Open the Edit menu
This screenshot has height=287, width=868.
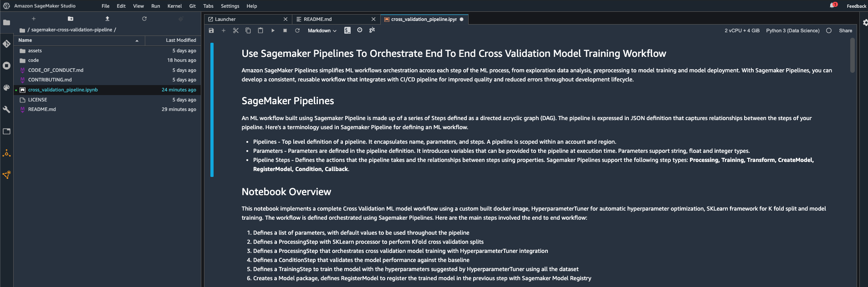(121, 6)
